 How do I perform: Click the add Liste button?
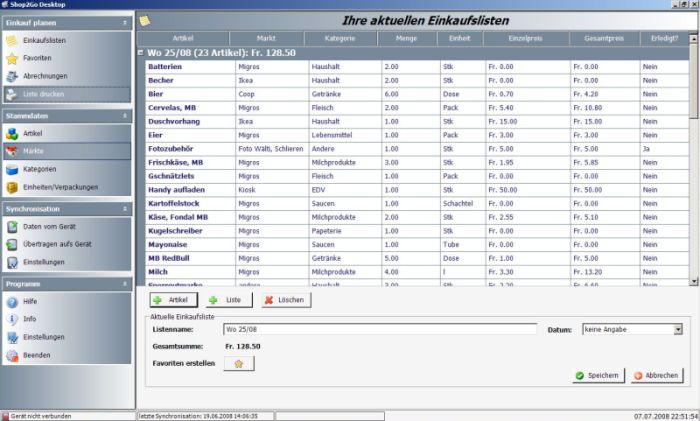coord(229,300)
